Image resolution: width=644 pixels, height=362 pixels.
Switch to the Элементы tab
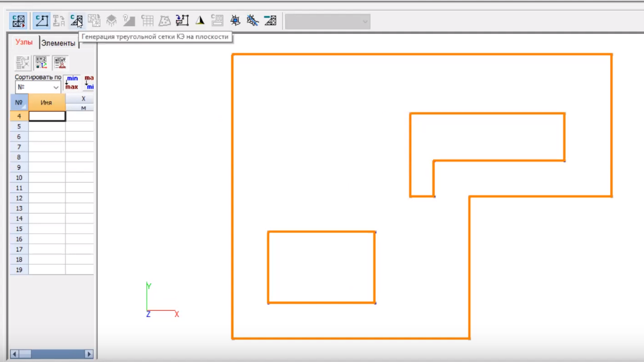pyautogui.click(x=58, y=43)
